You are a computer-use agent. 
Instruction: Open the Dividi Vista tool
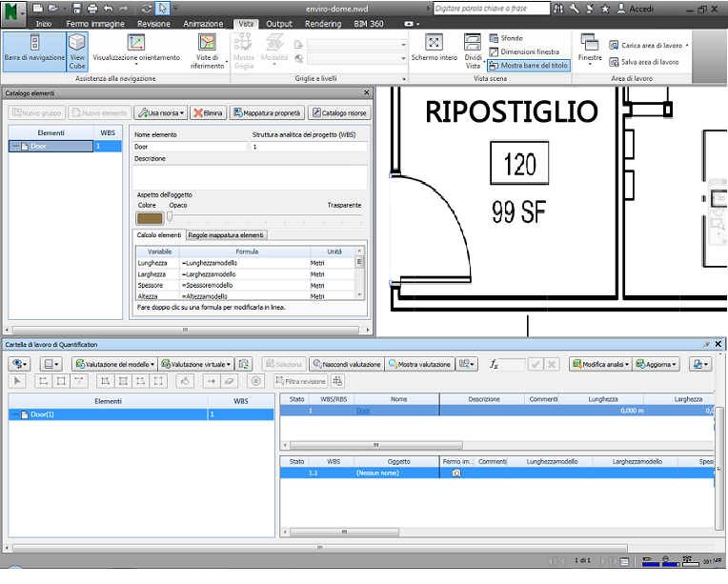coord(473,44)
